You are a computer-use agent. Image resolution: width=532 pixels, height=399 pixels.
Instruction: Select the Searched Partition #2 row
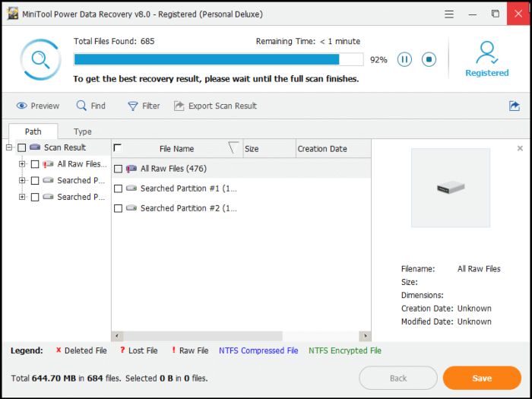241,208
